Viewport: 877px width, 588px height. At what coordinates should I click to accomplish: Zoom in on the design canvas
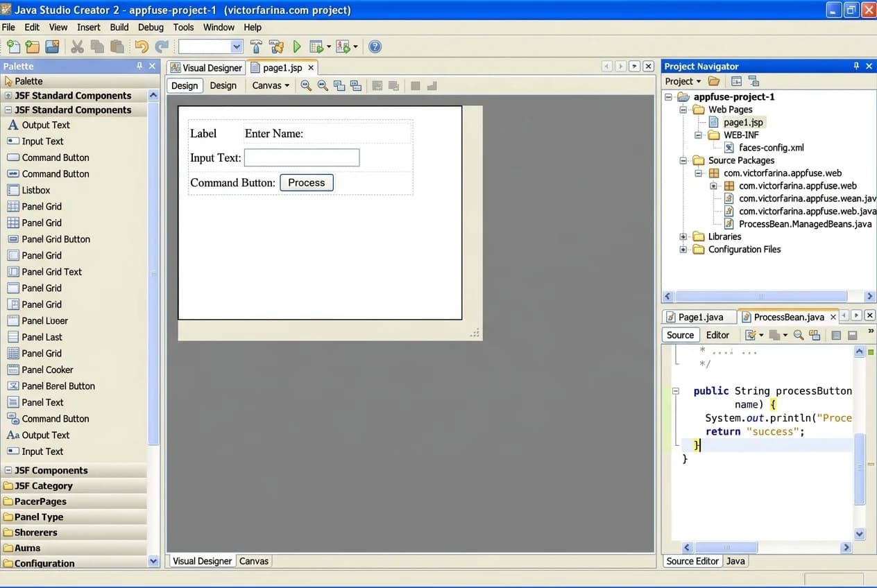[x=306, y=85]
